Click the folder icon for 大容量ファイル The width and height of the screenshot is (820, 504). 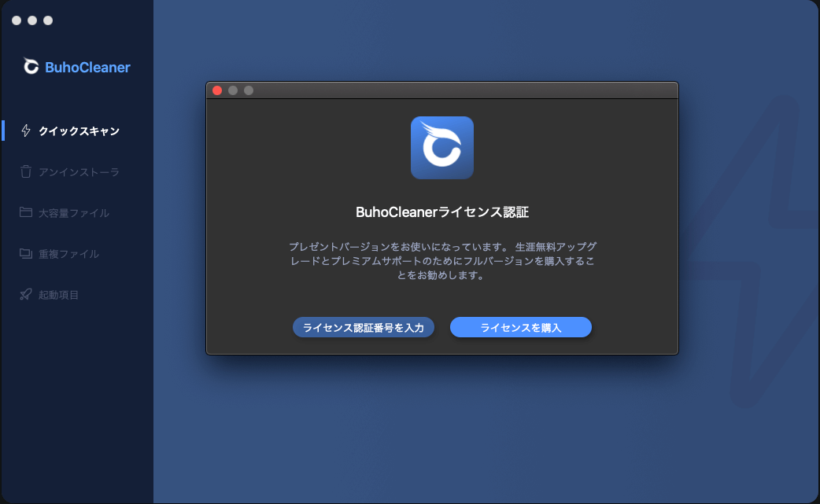tap(26, 212)
